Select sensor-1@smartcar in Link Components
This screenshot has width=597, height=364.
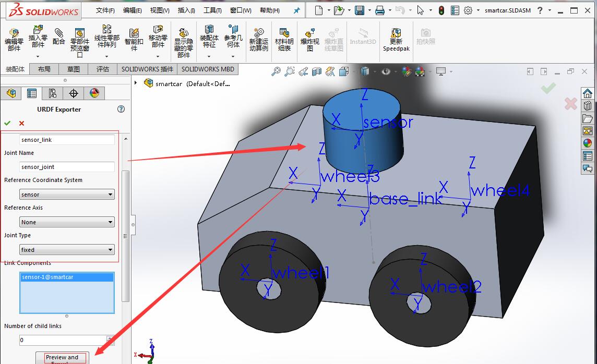click(67, 277)
